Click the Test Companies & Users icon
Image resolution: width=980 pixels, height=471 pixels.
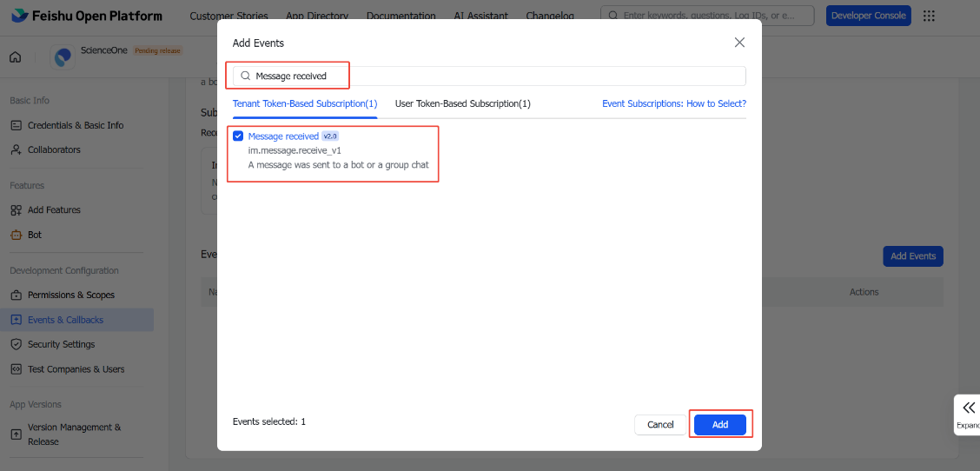pos(17,369)
